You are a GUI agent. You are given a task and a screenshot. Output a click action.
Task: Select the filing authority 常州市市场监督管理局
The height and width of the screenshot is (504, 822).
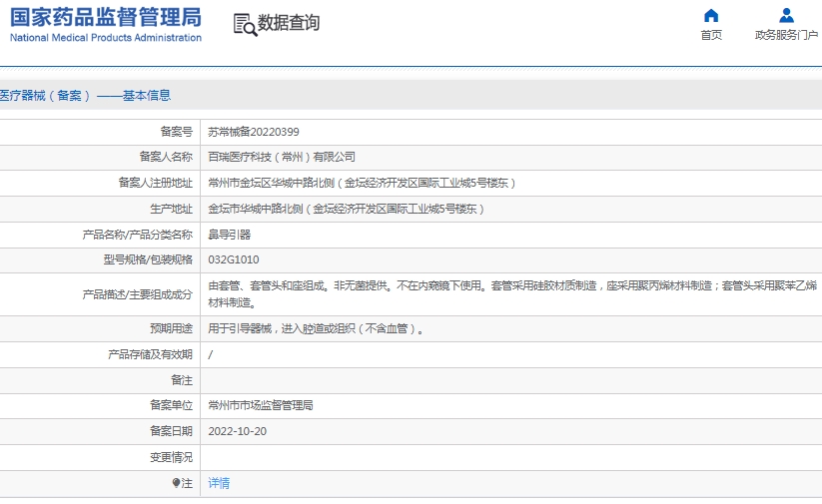261,405
